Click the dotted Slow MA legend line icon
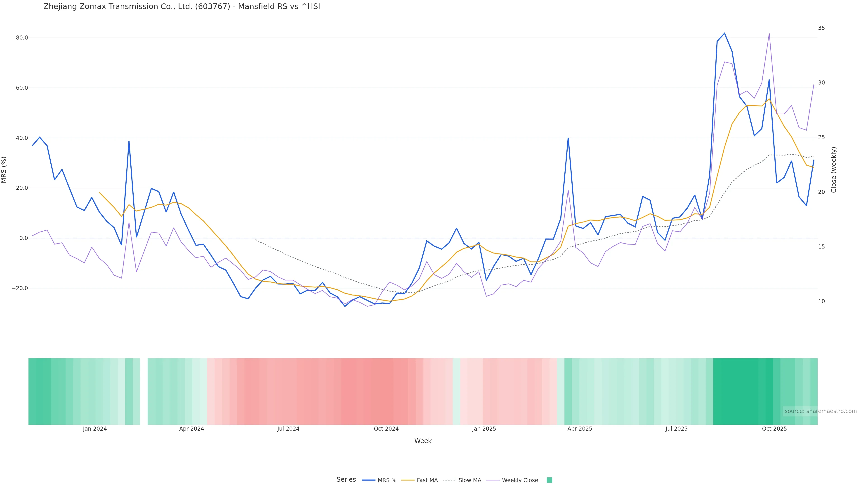This screenshot has height=488, width=868. (449, 480)
